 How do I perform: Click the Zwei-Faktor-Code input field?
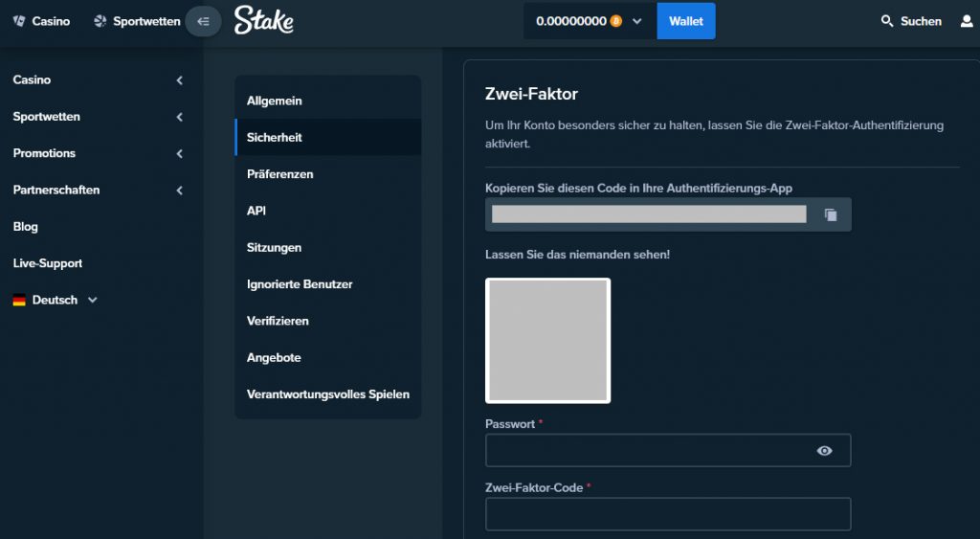tap(668, 514)
